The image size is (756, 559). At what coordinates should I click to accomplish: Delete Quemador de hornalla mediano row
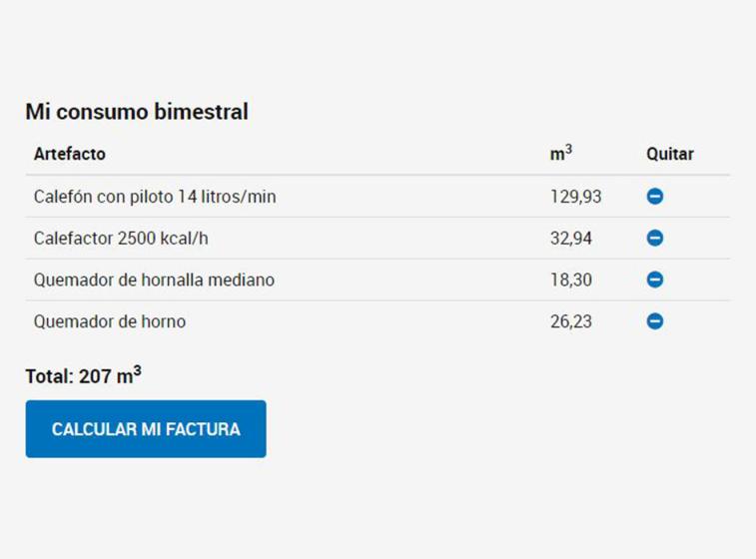tap(655, 279)
